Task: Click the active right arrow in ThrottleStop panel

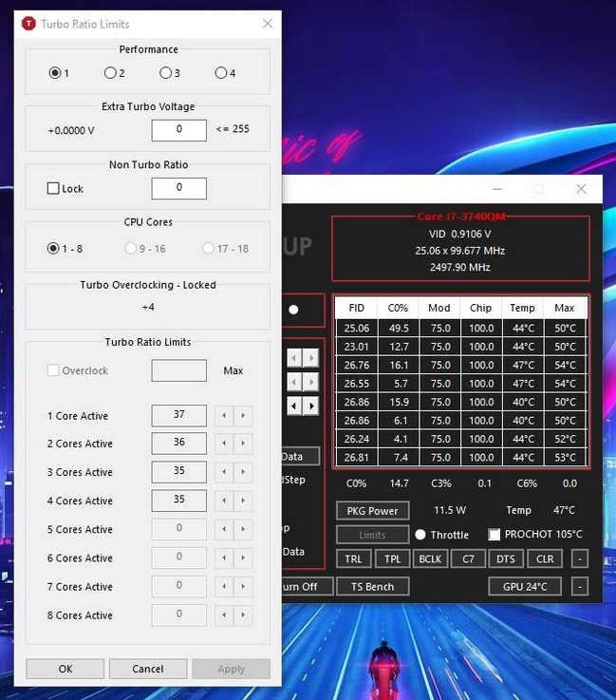Action: pyautogui.click(x=311, y=406)
